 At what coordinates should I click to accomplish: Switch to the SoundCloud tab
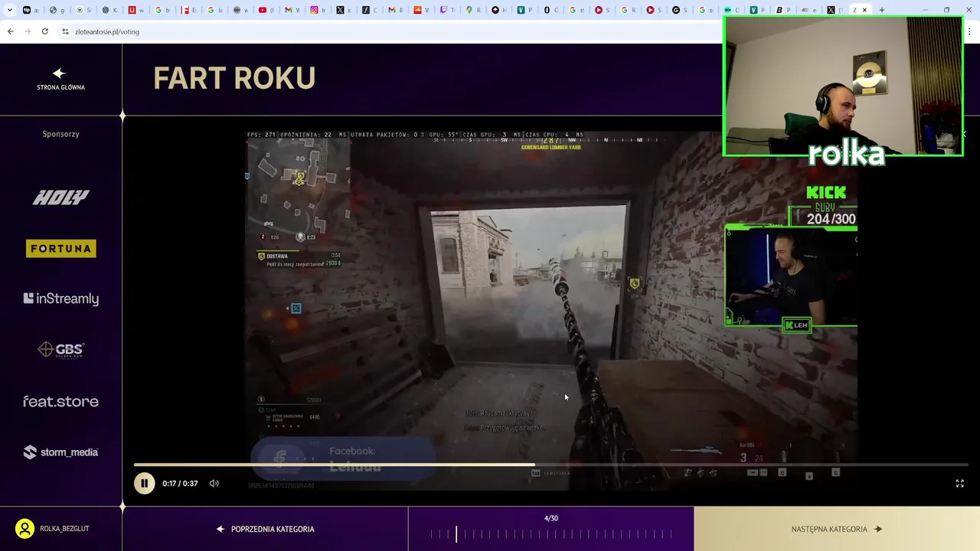(421, 10)
